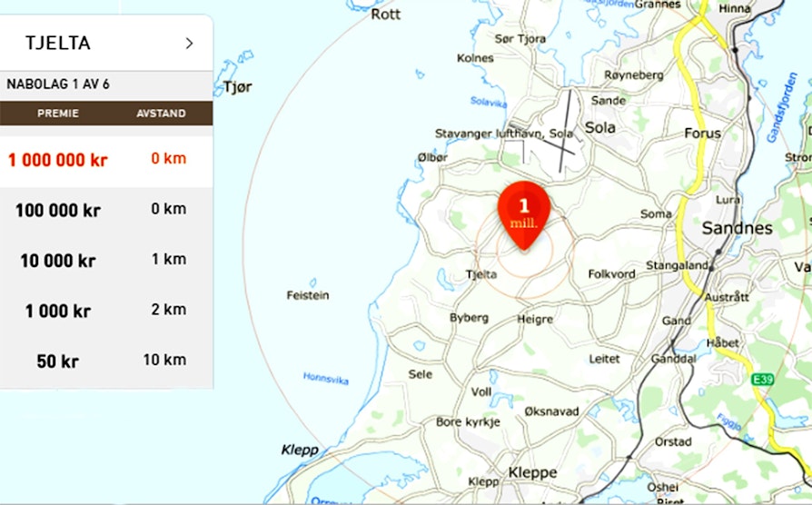Click the Gandsfjorden water label

click(781, 107)
